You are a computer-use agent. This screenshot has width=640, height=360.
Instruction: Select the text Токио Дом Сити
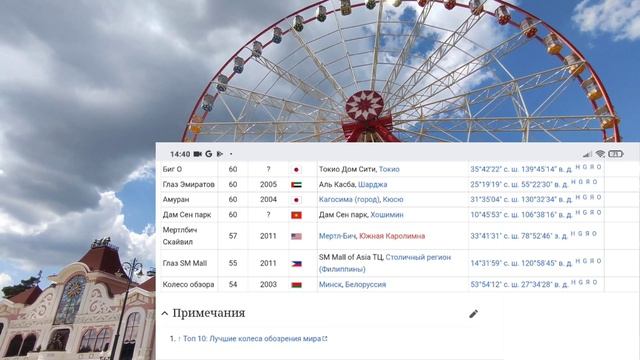click(347, 169)
